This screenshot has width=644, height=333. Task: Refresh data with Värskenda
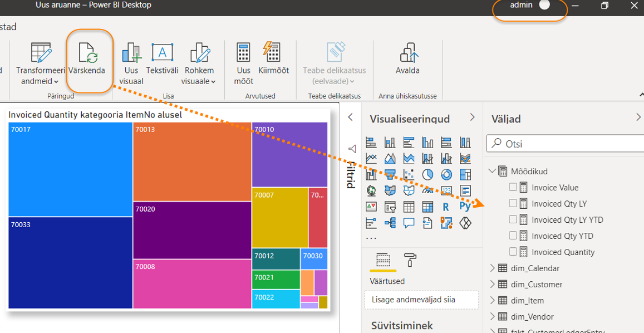87,60
